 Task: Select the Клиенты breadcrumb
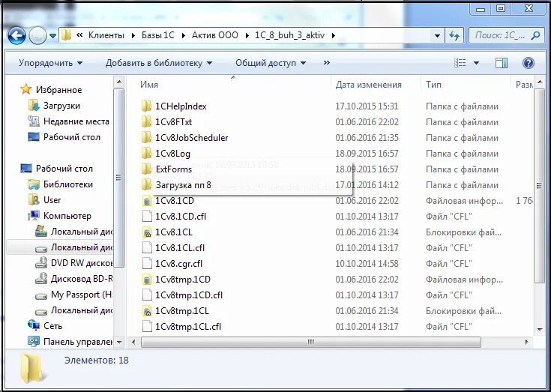tap(106, 35)
